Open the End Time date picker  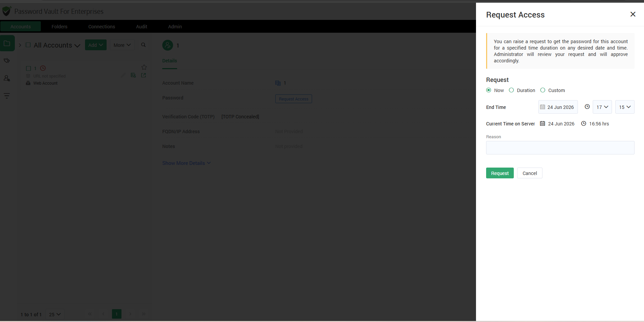pyautogui.click(x=558, y=107)
